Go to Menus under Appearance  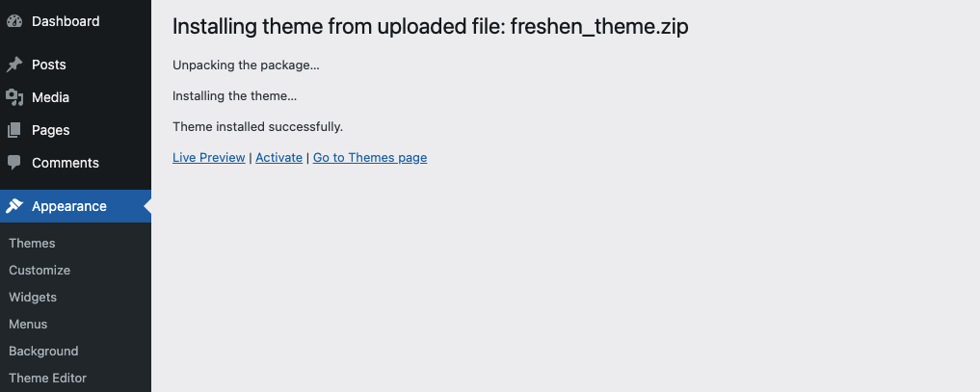28,325
